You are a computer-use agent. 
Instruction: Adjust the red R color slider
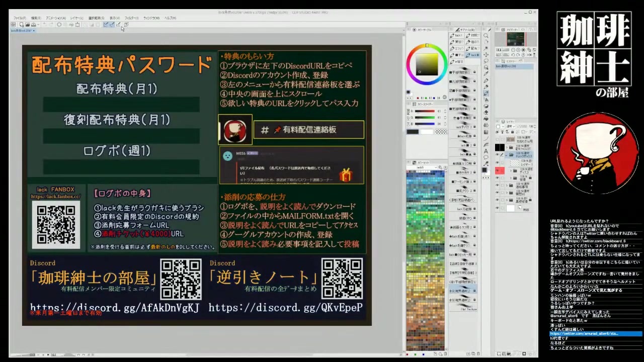(x=425, y=111)
